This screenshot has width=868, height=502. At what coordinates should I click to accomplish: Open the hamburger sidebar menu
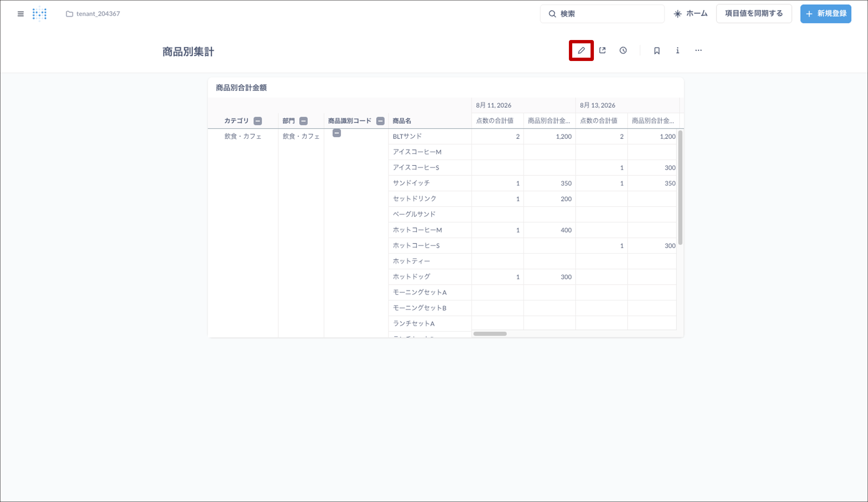(x=21, y=14)
